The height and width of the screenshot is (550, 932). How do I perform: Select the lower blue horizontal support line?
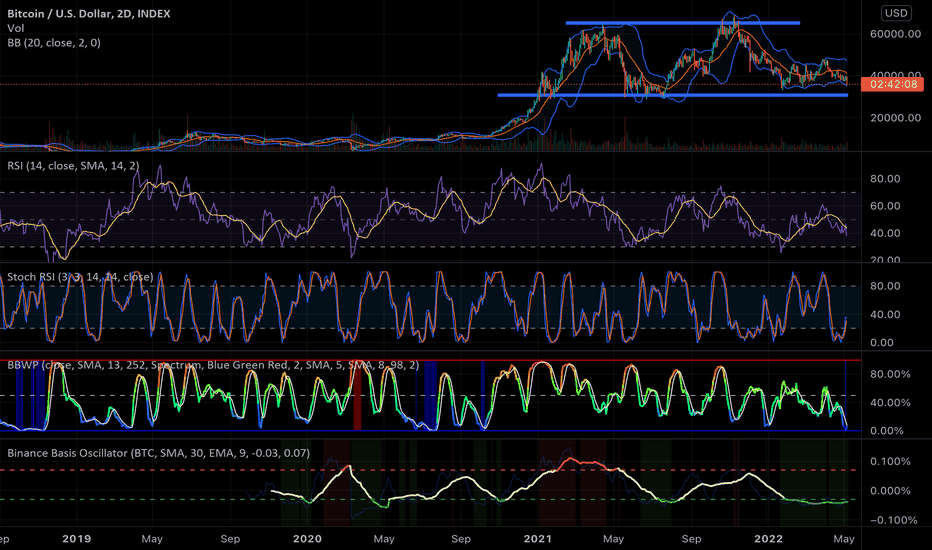[x=672, y=95]
